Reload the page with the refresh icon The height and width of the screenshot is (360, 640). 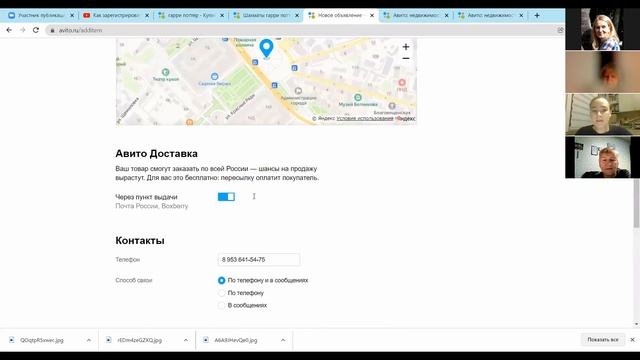pos(36,30)
